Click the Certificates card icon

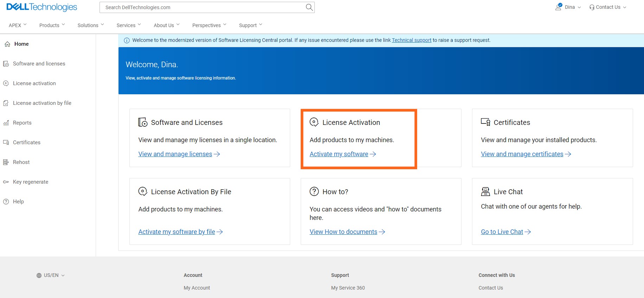click(485, 122)
